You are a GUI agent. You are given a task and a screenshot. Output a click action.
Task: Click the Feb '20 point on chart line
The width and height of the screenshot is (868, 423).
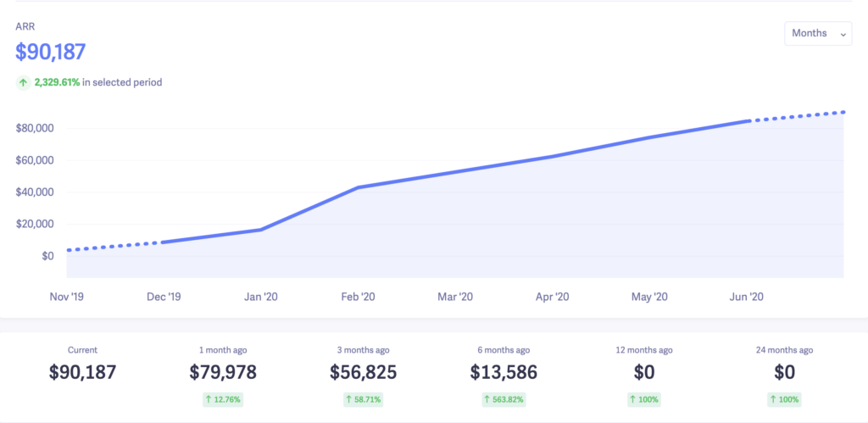click(359, 187)
